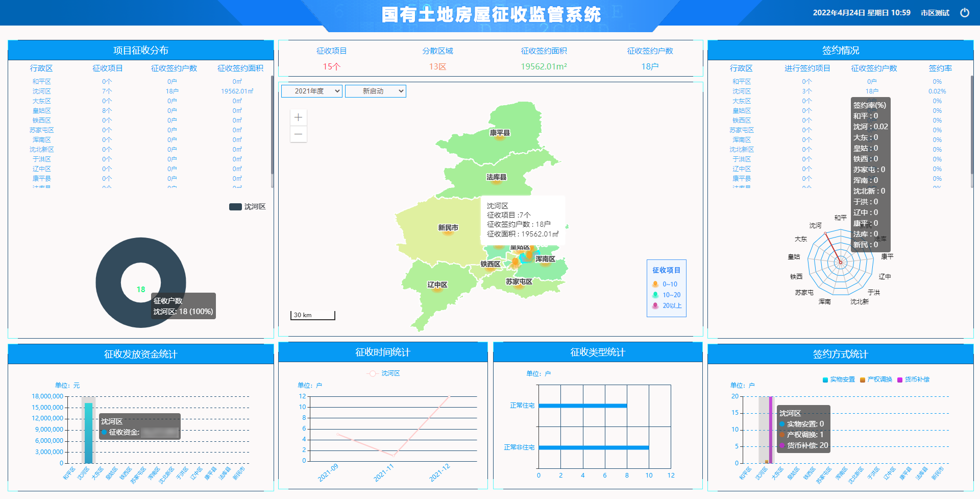The width and height of the screenshot is (980, 499).
Task: Click the teal 10~20 marker in map legend
Action: click(655, 295)
